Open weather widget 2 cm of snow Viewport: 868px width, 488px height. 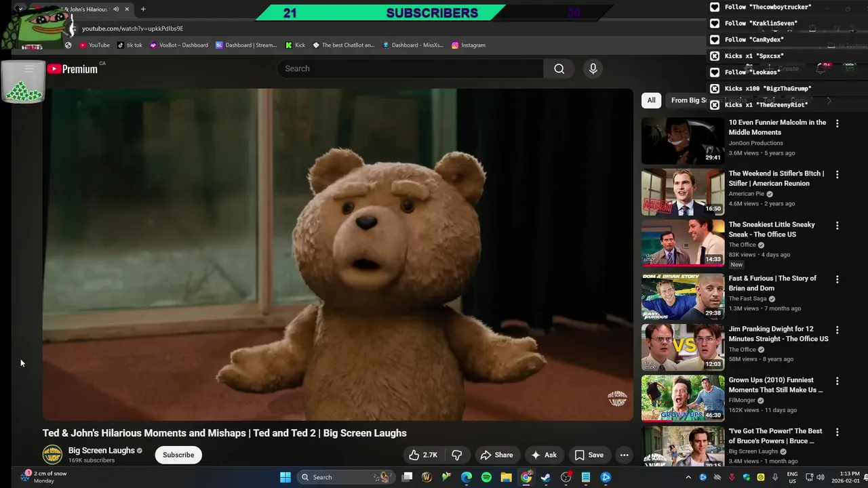(44, 477)
